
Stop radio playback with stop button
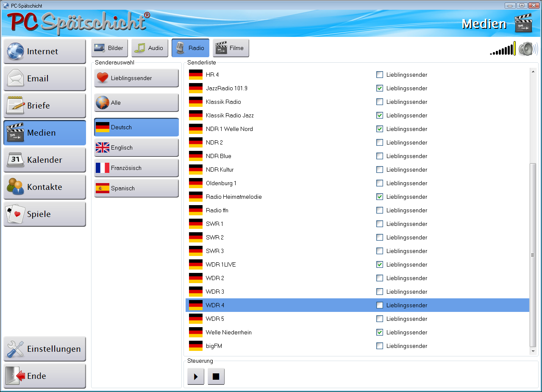[x=216, y=376]
